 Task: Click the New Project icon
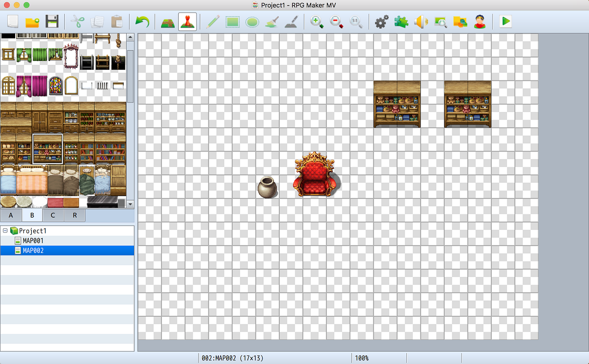pos(13,21)
